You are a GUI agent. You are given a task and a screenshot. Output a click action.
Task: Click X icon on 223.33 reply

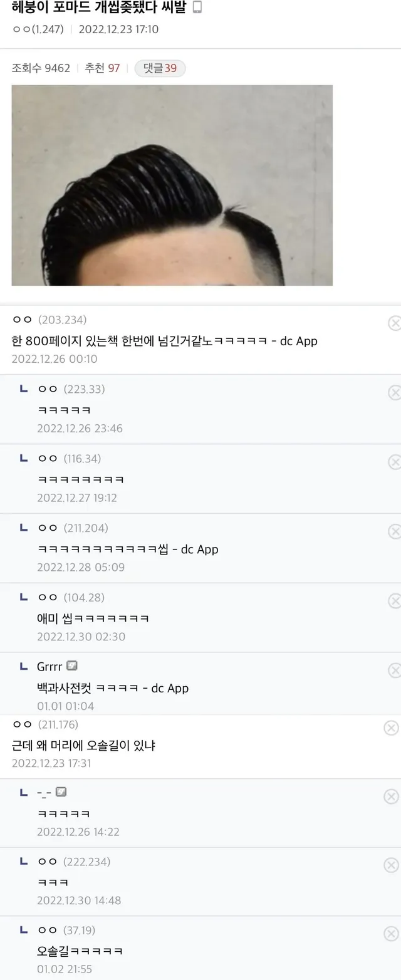coord(395,393)
